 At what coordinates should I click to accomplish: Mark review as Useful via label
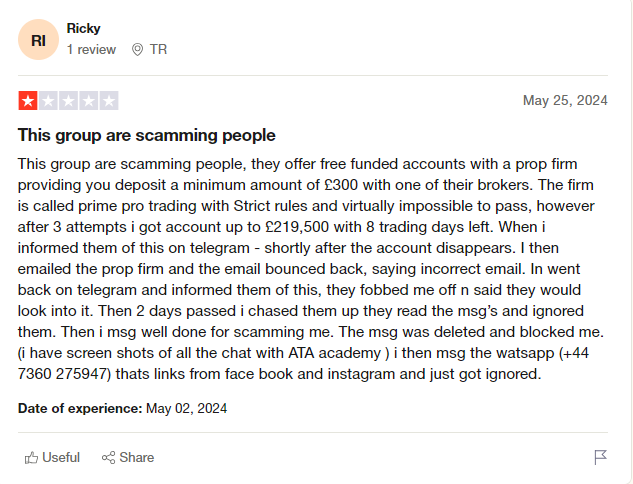(61, 457)
